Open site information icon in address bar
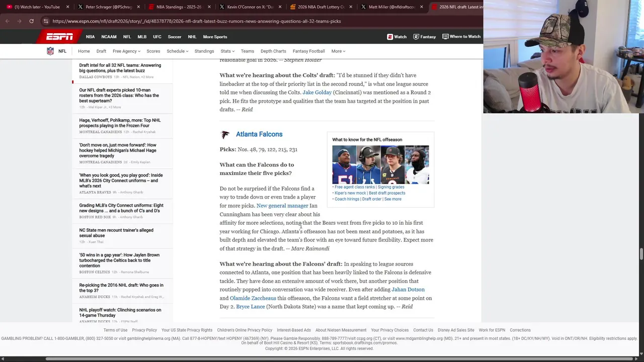This screenshot has height=362, width=644. click(46, 21)
